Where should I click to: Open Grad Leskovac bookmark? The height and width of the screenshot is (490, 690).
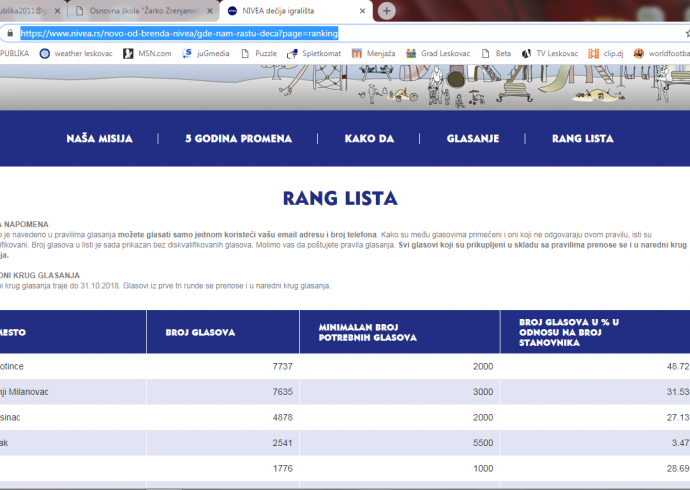(x=438, y=54)
